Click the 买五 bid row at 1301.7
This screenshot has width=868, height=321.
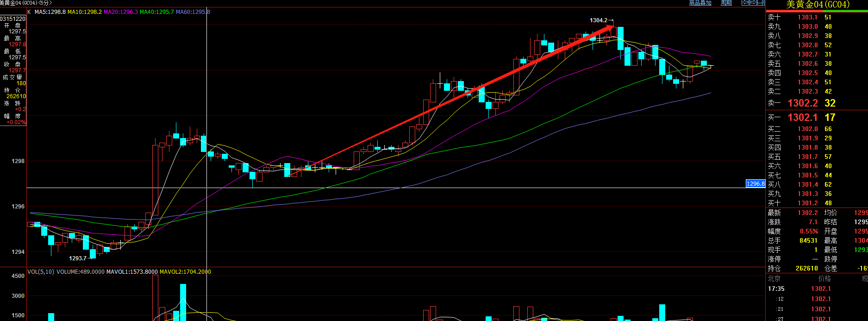(817, 157)
